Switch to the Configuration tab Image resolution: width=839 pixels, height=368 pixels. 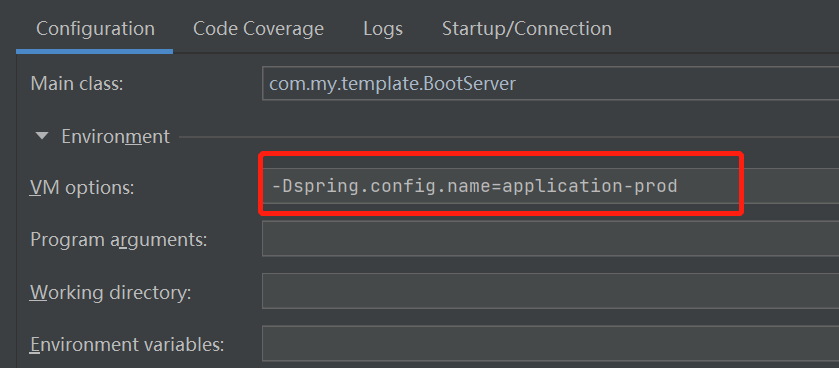[95, 28]
